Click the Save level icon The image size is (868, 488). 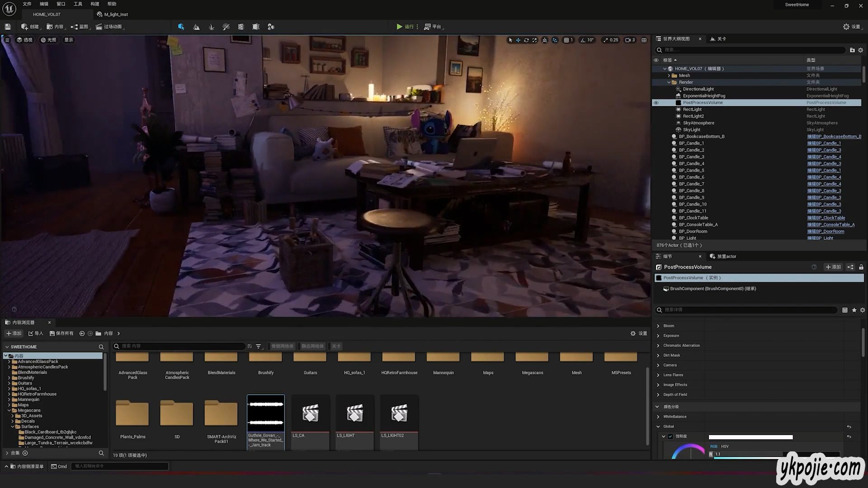pyautogui.click(x=8, y=27)
